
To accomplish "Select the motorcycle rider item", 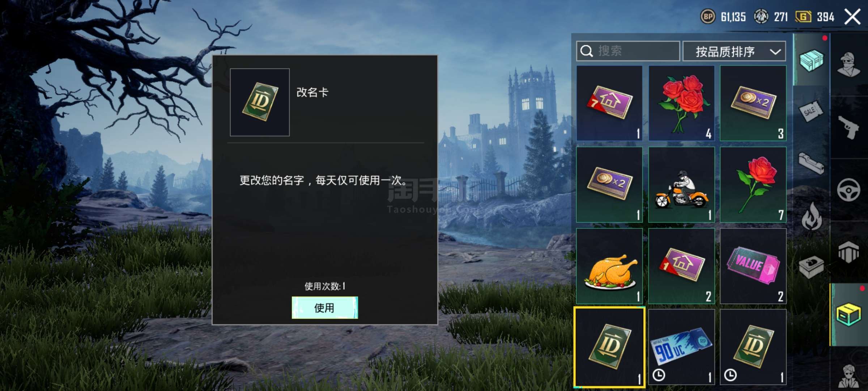I will click(x=681, y=185).
